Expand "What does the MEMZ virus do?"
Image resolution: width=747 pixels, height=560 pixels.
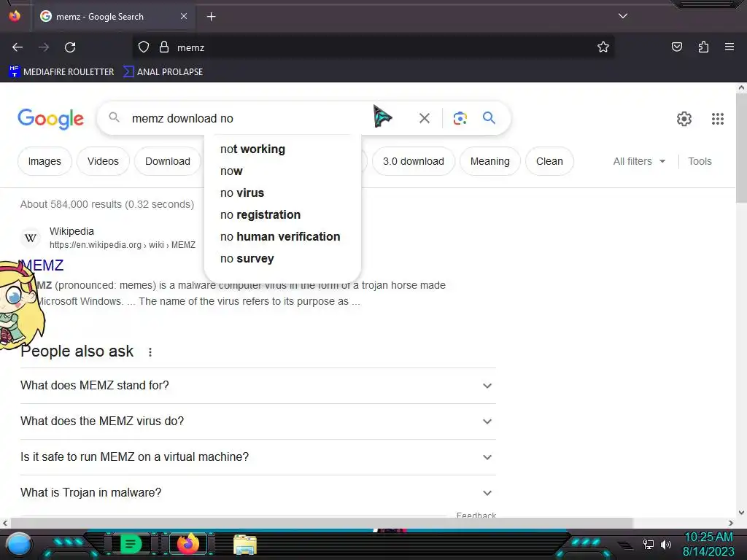pyautogui.click(x=258, y=421)
